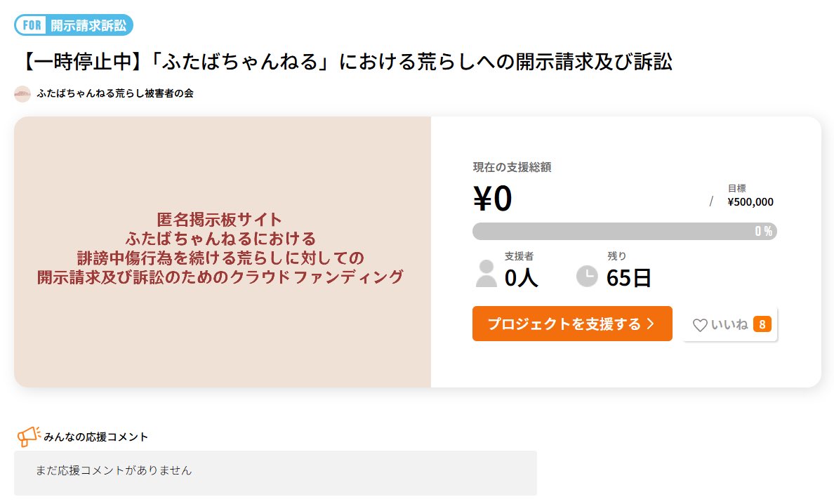Click the megaphone icon beside 応援コメント
The image size is (834, 504).
28,437
